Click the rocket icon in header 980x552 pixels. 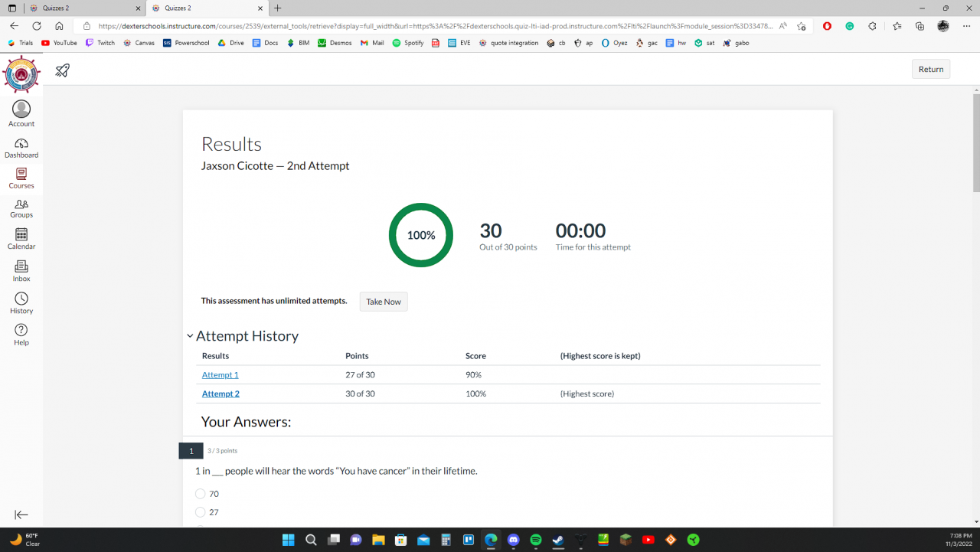click(63, 70)
